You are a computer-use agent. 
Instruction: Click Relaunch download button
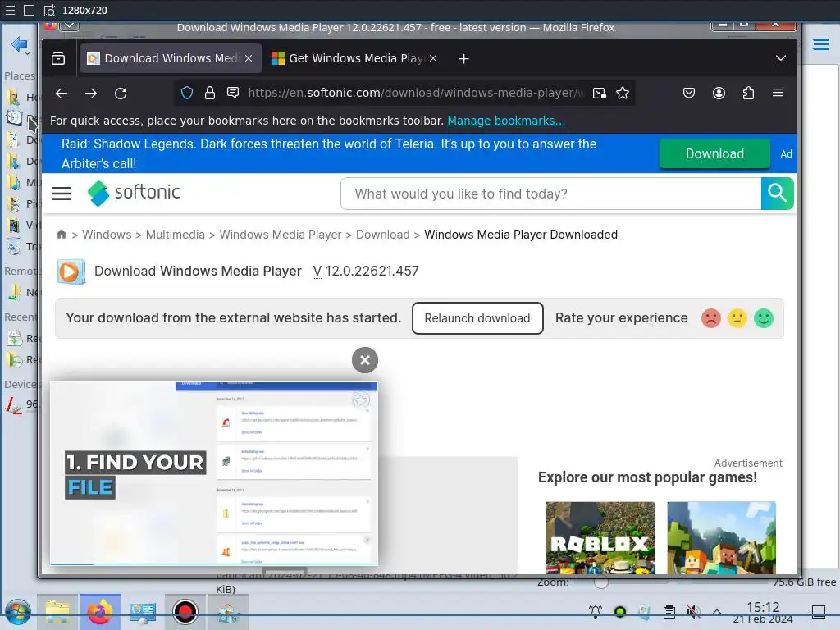click(x=477, y=318)
